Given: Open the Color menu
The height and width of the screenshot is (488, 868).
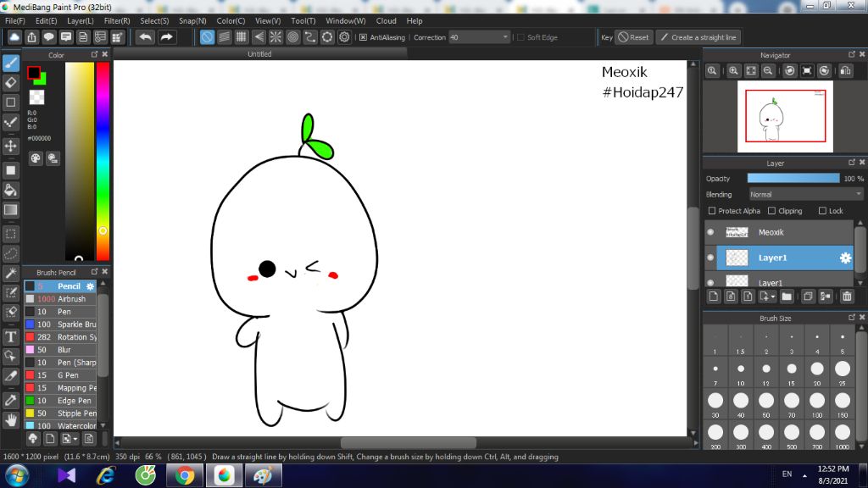Looking at the screenshot, I should tap(231, 21).
